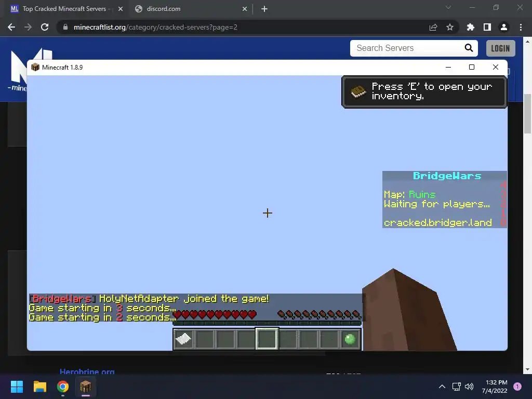Open Chrome profile avatar

[504, 27]
